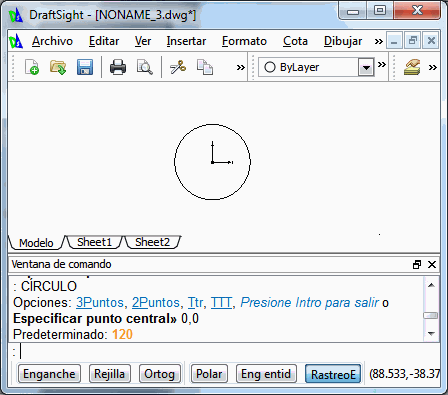The width and height of the screenshot is (448, 395).
Task: Show more menus after Dibujar
Action: (378, 41)
